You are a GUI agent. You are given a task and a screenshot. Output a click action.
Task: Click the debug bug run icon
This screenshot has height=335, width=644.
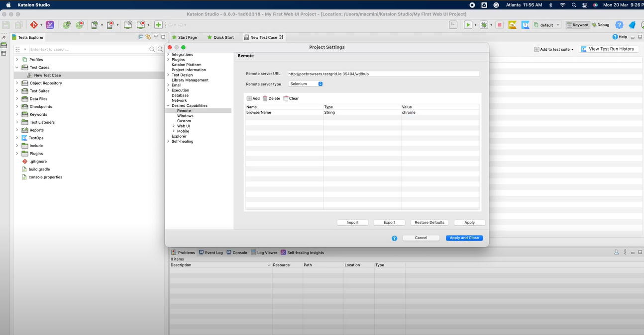click(x=484, y=25)
